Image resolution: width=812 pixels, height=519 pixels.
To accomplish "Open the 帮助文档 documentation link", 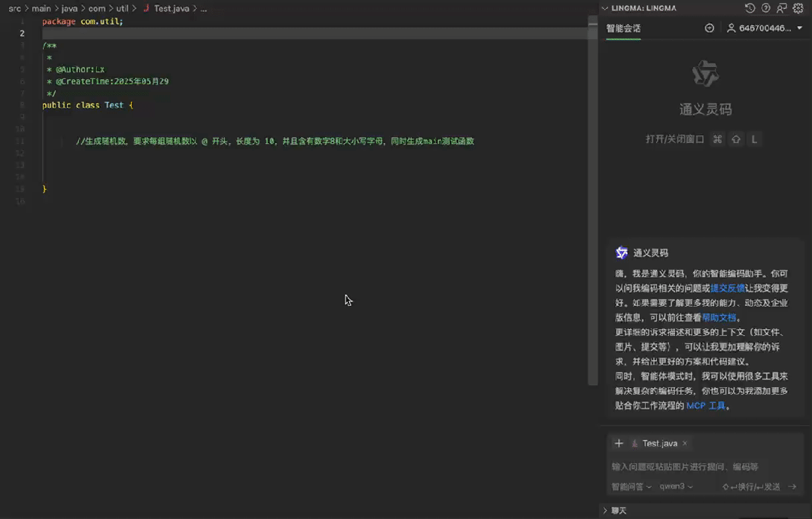I will pos(719,317).
